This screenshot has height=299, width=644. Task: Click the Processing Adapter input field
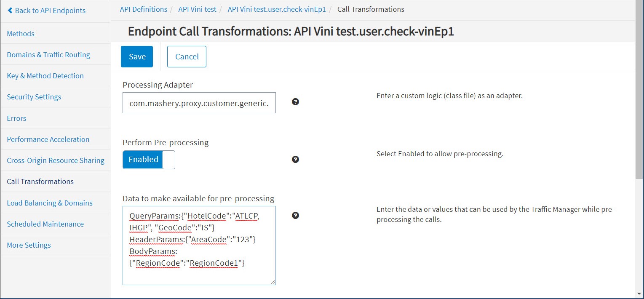pos(199,103)
